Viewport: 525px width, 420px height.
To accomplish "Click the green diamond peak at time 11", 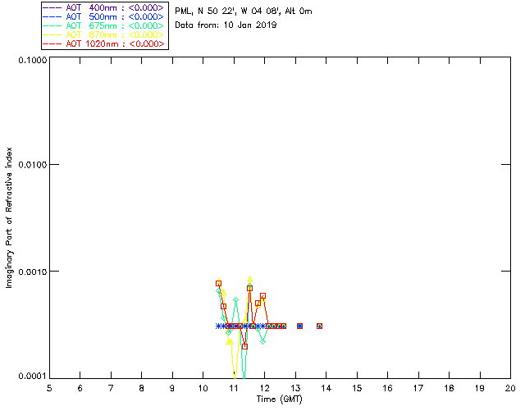I will coord(235,299).
